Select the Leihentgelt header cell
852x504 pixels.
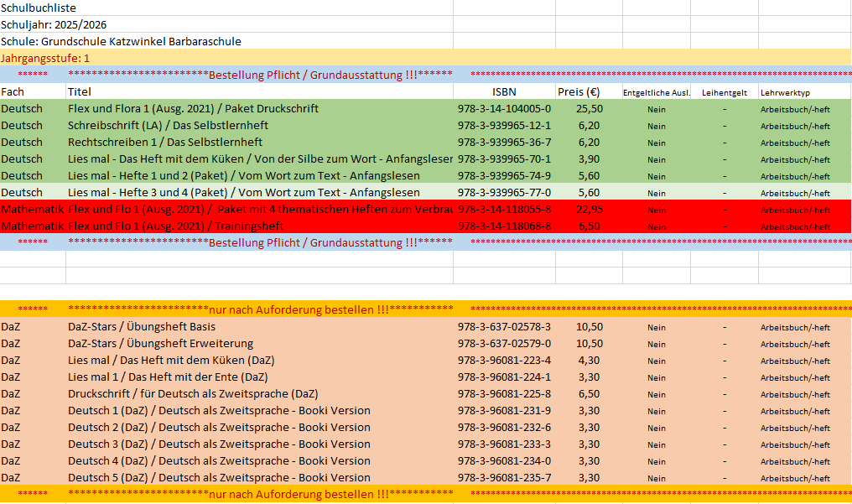point(725,91)
